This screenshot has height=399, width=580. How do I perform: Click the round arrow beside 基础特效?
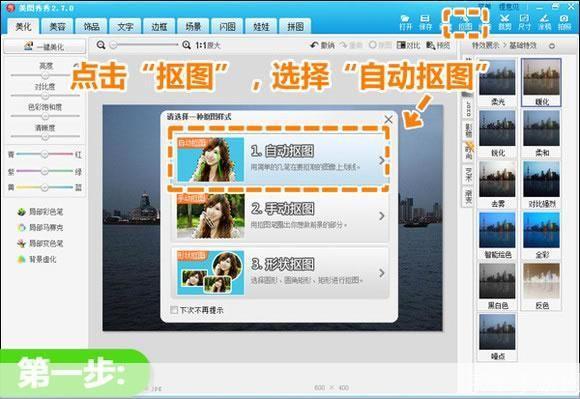pyautogui.click(x=552, y=46)
